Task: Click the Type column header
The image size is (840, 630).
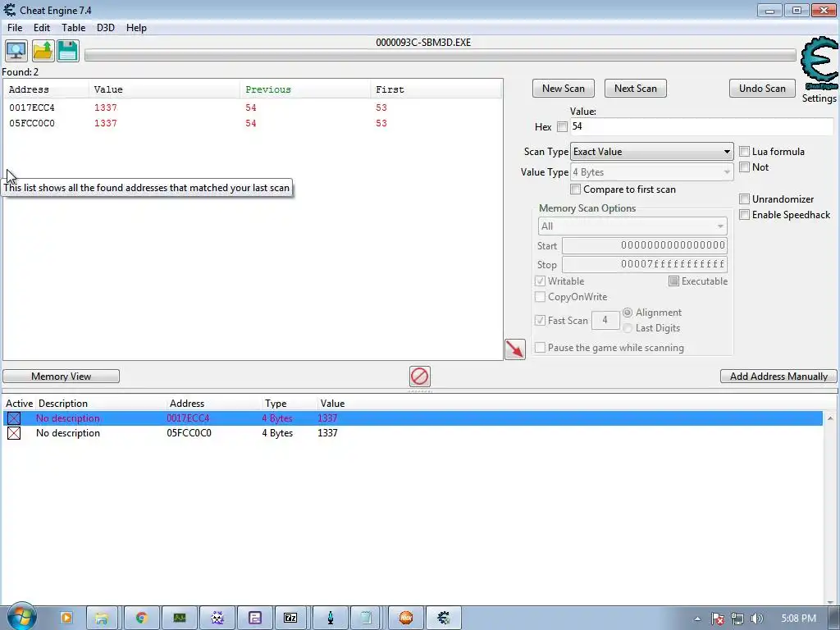Action: [276, 404]
